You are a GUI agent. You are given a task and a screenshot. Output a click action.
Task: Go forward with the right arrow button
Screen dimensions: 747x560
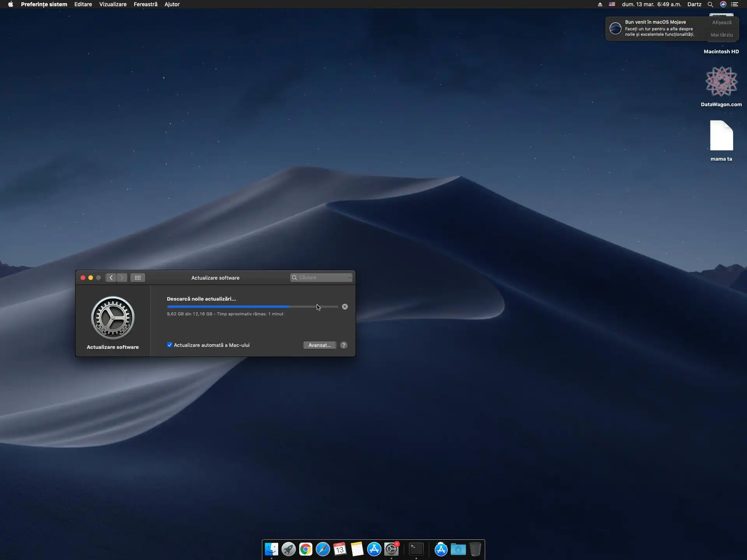[x=122, y=278]
